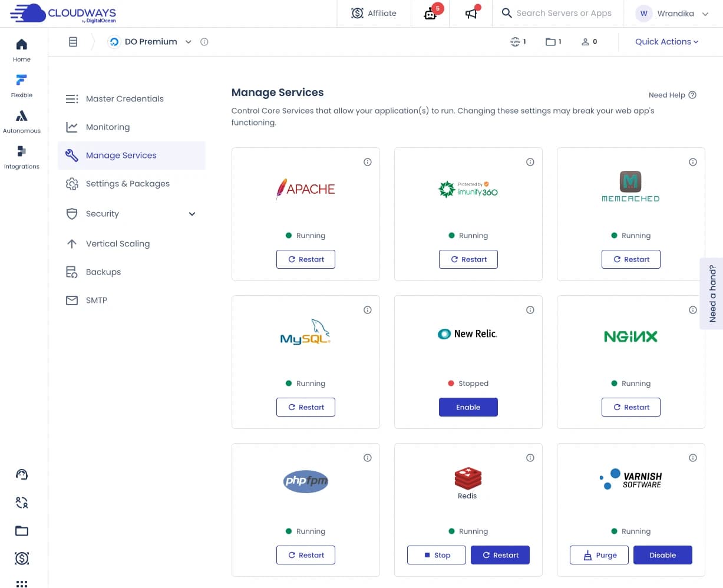The width and height of the screenshot is (723, 588).
Task: Stop the Redis service
Action: click(x=437, y=555)
